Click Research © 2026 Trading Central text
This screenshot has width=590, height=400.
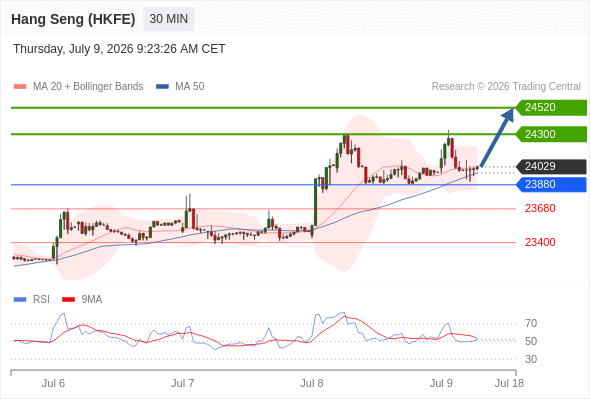tap(506, 87)
